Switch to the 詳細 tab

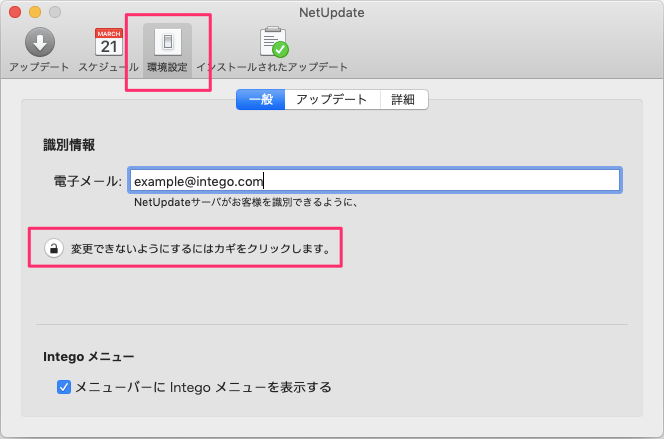[x=404, y=99]
